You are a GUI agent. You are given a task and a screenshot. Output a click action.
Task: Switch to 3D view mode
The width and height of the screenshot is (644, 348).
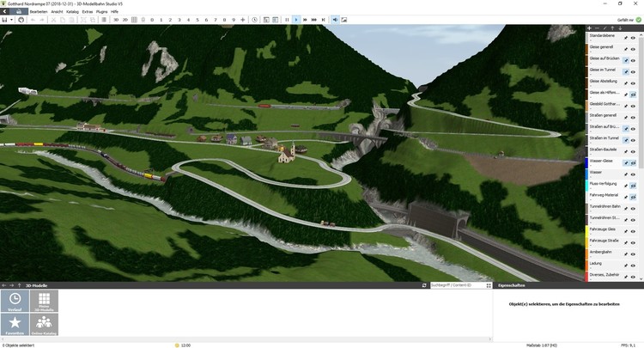pos(116,20)
